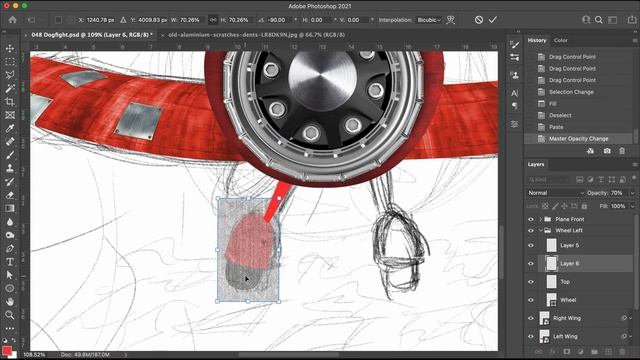Screen dimensions: 640x360
Task: Go to the Home screen icon
Action: [x=12, y=20]
